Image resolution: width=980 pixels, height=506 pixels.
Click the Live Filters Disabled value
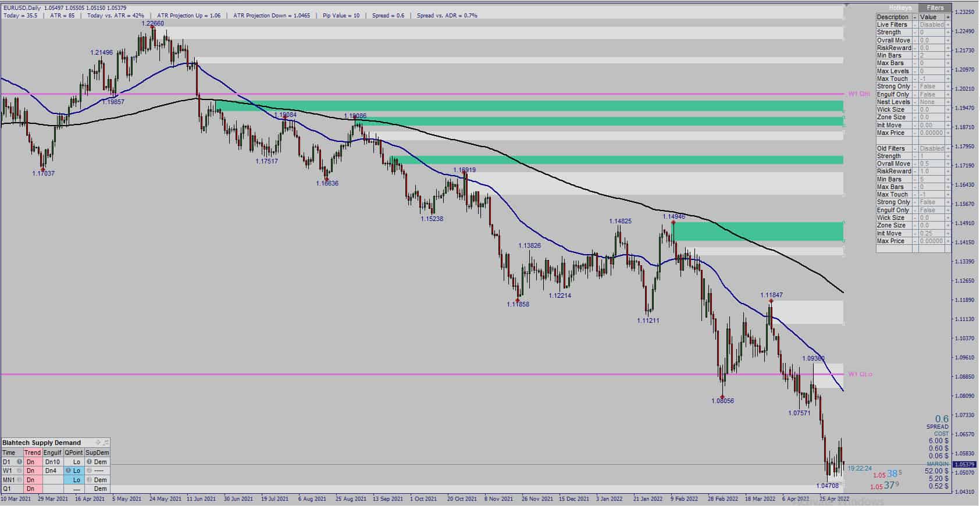click(932, 25)
